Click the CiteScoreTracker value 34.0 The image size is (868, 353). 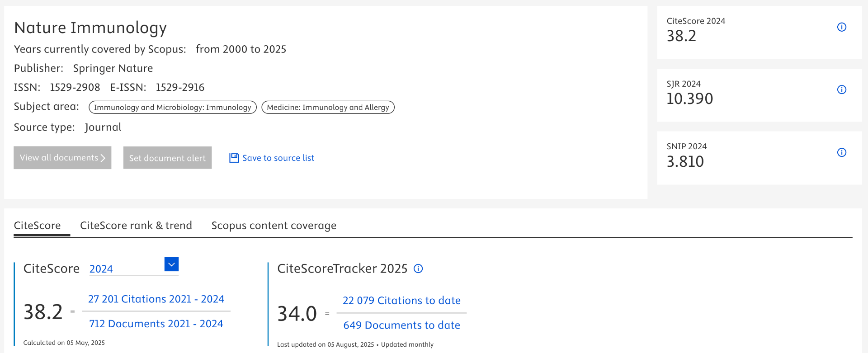pos(297,314)
